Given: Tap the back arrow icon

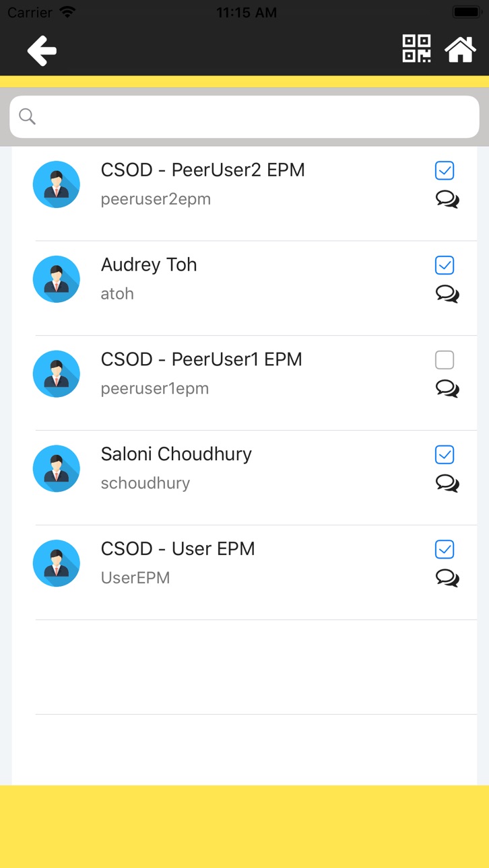Looking at the screenshot, I should (x=42, y=50).
